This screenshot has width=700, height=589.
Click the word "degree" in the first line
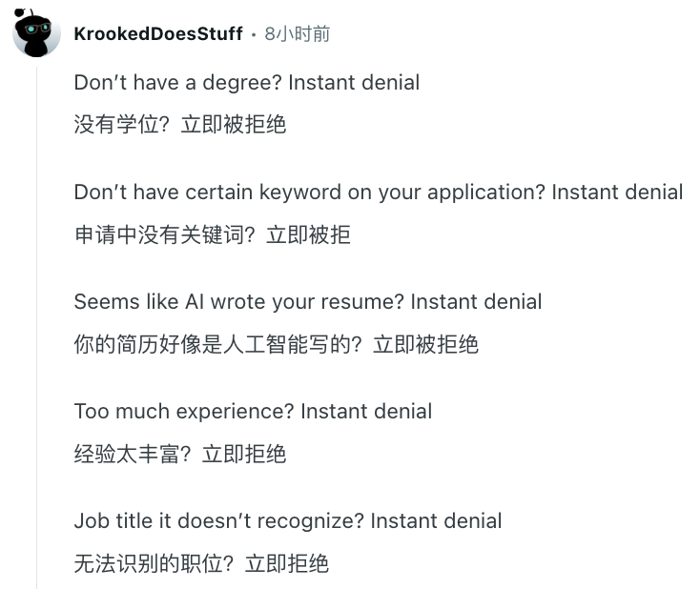pos(241,84)
